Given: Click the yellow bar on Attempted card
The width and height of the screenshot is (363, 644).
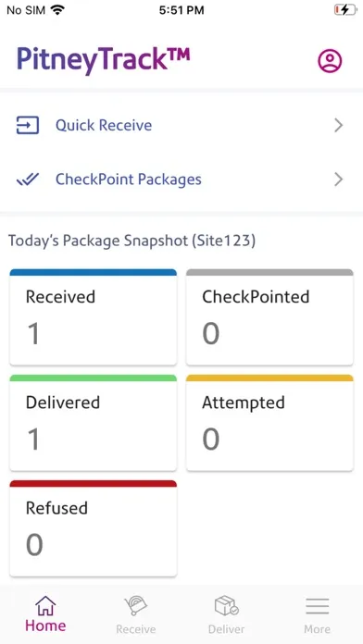Looking at the screenshot, I should tap(269, 378).
